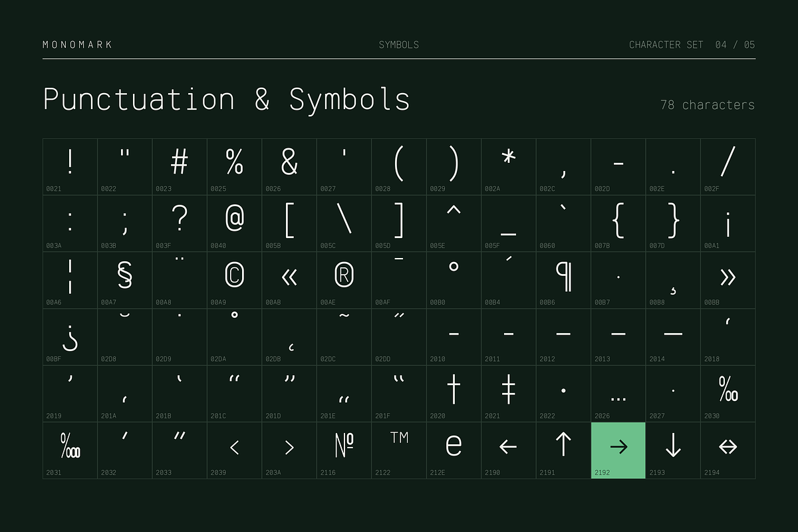Viewport: 798px width, 532px height.
Task: Click the inverted question mark glyph 00BF
Action: pos(70,336)
